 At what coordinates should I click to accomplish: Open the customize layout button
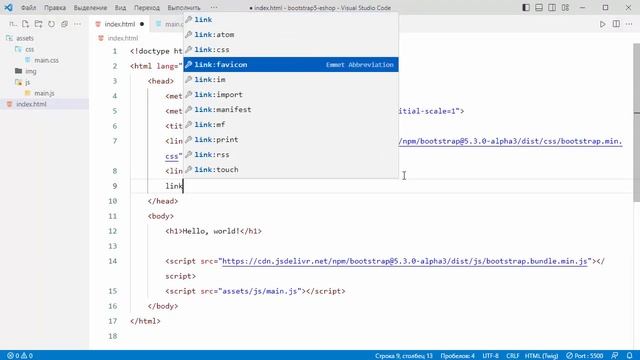pos(565,7)
